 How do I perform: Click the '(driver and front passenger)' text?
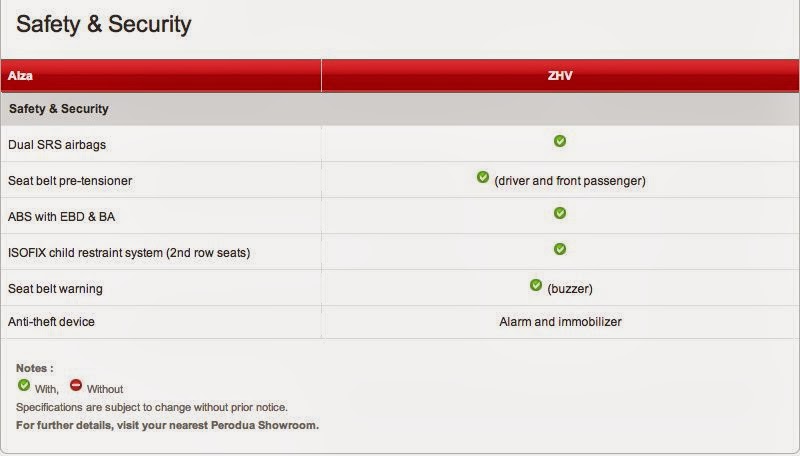(570, 181)
